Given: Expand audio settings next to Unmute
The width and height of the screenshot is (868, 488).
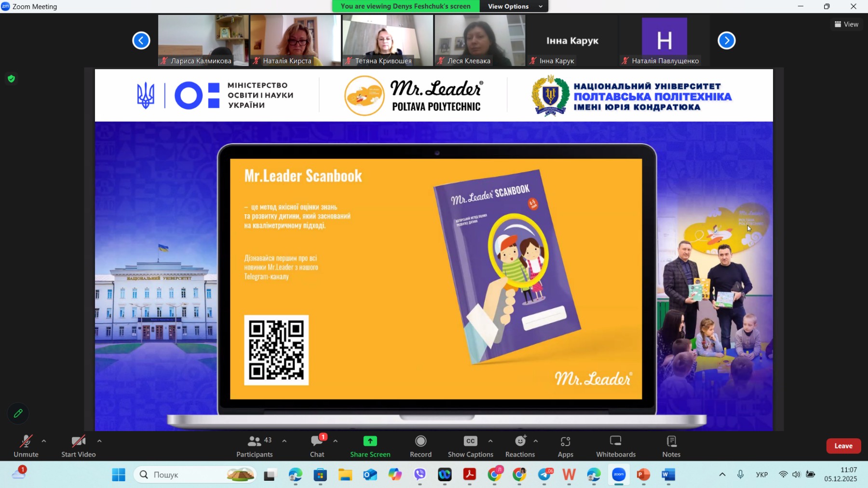Looking at the screenshot, I should (43, 440).
